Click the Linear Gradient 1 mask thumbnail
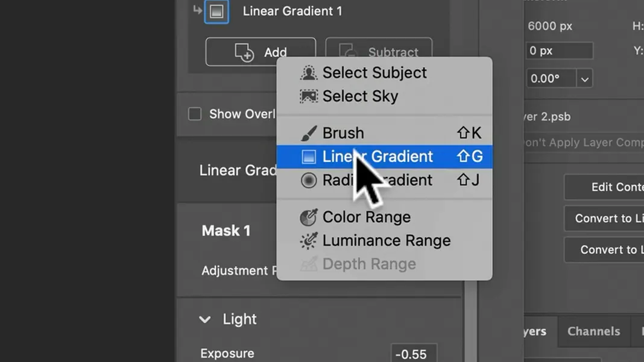644x362 pixels. (216, 11)
